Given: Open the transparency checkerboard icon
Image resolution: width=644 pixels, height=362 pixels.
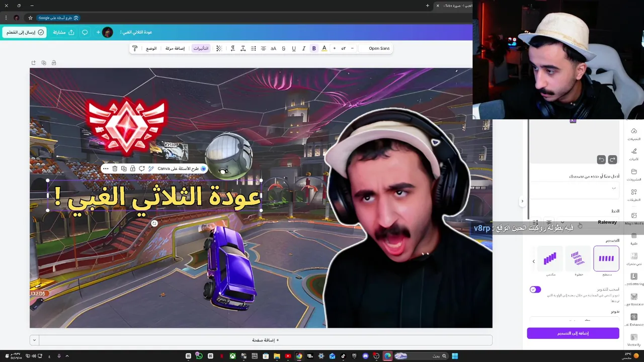Looking at the screenshot, I should pos(219,48).
